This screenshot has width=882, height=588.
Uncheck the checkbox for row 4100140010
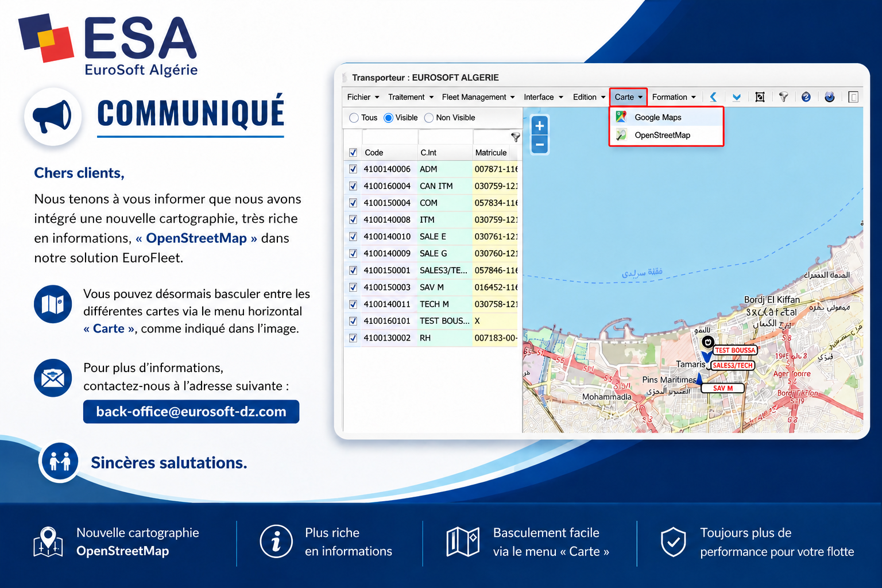click(353, 237)
